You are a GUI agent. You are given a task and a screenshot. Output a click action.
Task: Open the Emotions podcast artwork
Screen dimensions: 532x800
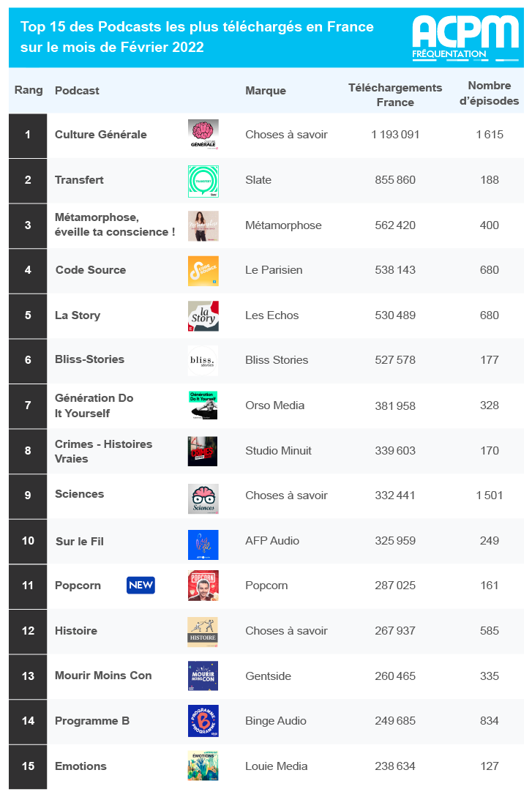pyautogui.click(x=203, y=766)
